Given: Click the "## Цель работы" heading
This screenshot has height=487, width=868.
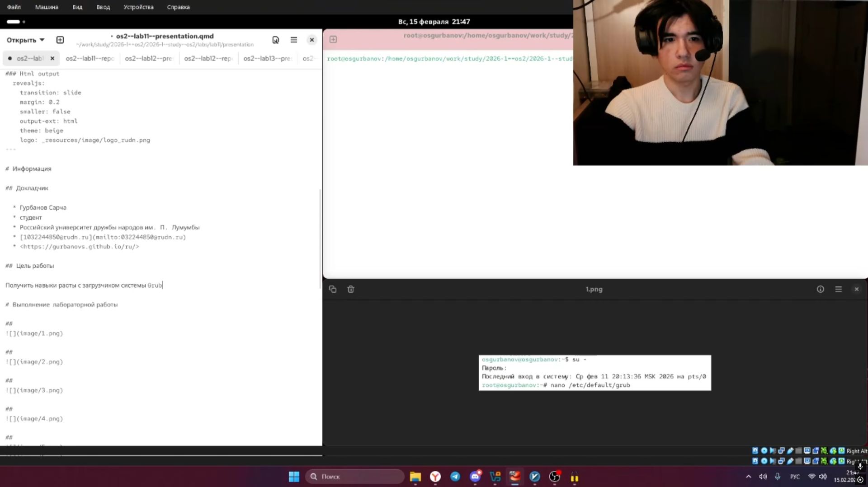Looking at the screenshot, I should 30,266.
